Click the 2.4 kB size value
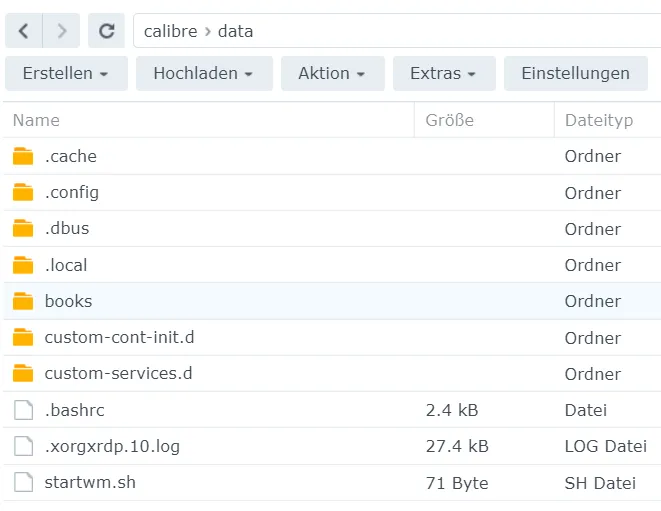Image resolution: width=661 pixels, height=511 pixels. click(x=452, y=410)
